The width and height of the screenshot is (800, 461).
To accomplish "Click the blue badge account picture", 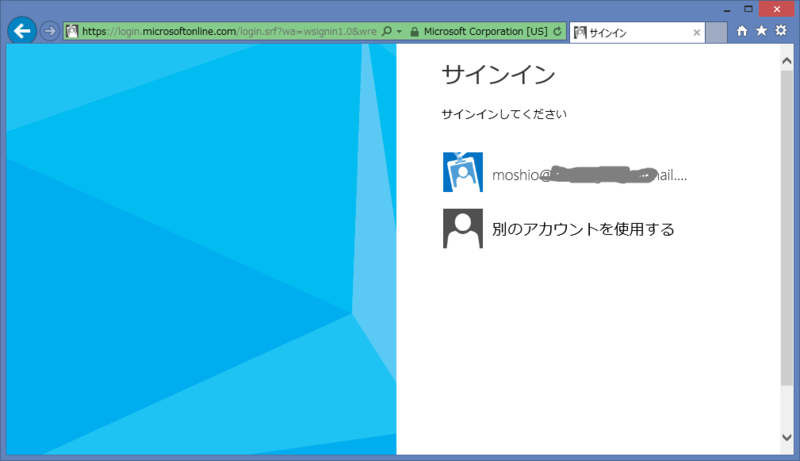I will [463, 172].
